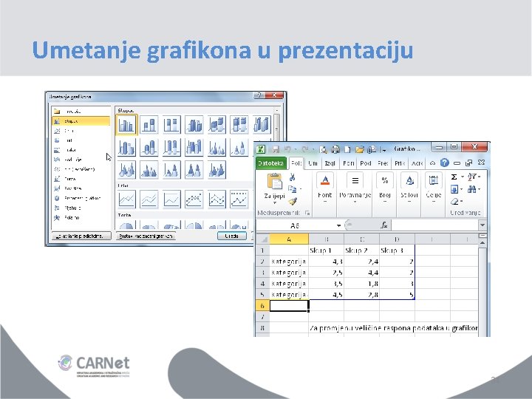
Task: Click the blue Excel help icon
Action: pos(445,163)
